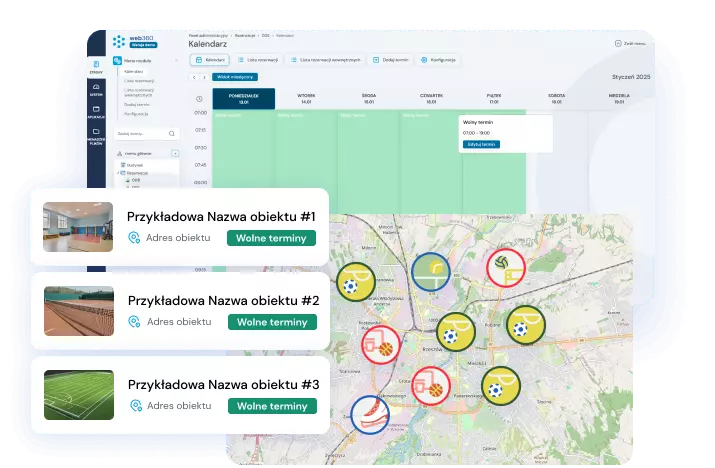Viewport: 715px width, 468px height.
Task: Click the Edytuj termin button
Action: coord(481,144)
